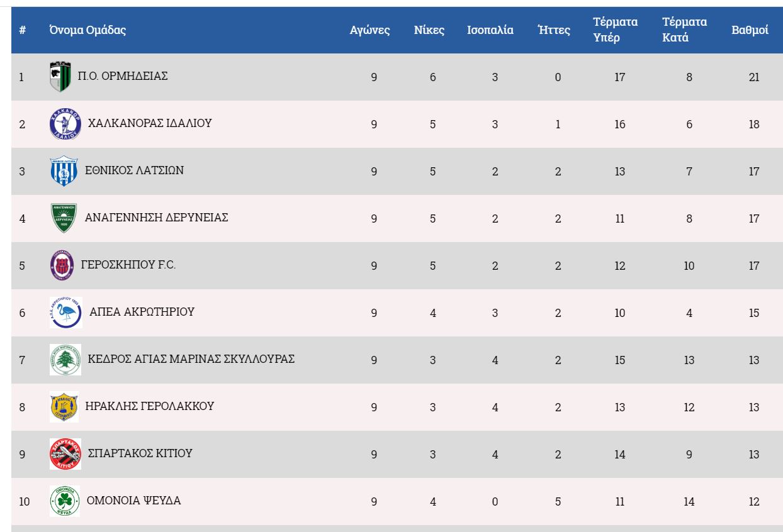
Task: Click the ΧΑΛΚΑΝΟΡΑΣ ΙΔΑΛΙΟΥ round blue logo
Action: 65,124
